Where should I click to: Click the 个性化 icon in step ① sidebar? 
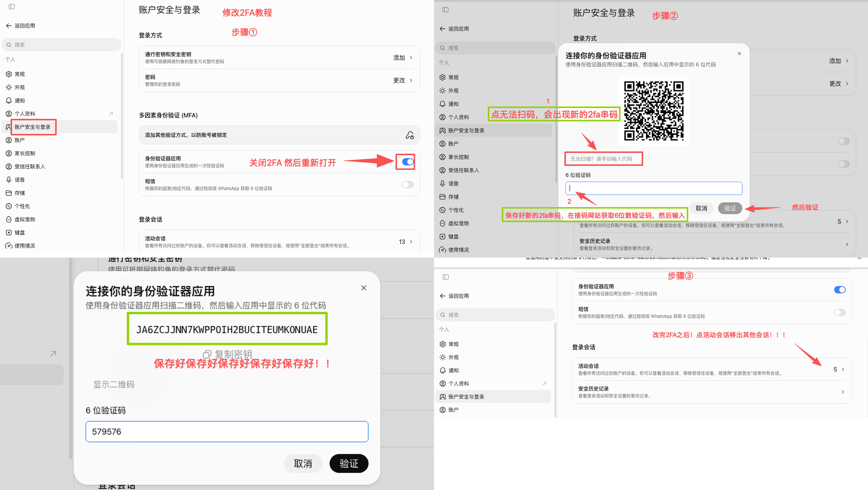[9, 206]
